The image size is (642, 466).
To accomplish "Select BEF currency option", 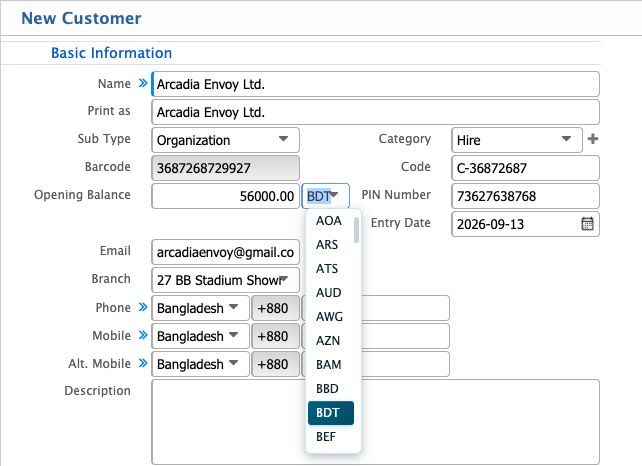I will click(330, 437).
